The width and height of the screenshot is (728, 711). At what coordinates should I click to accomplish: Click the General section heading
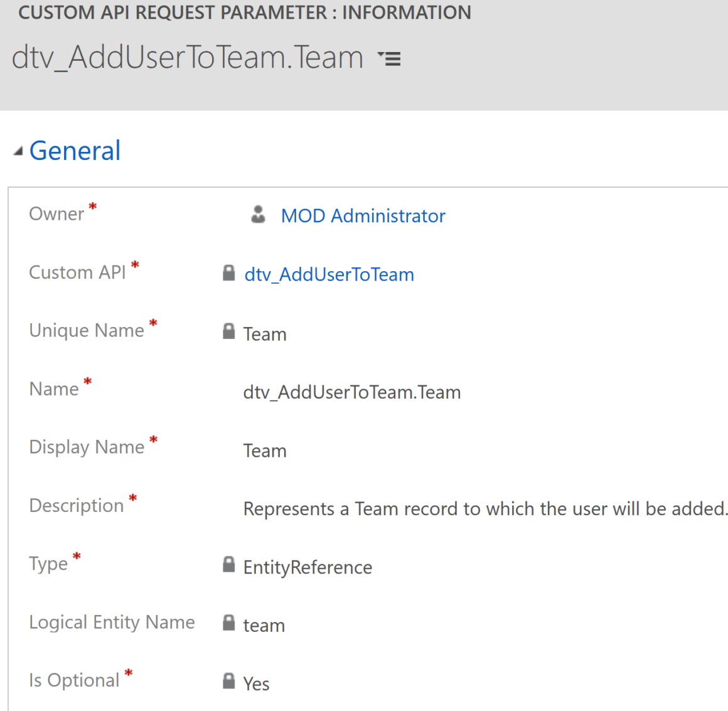(75, 150)
